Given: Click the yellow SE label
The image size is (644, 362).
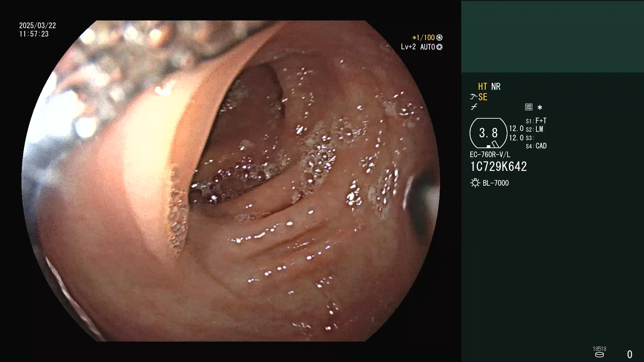Looking at the screenshot, I should coord(483,97).
